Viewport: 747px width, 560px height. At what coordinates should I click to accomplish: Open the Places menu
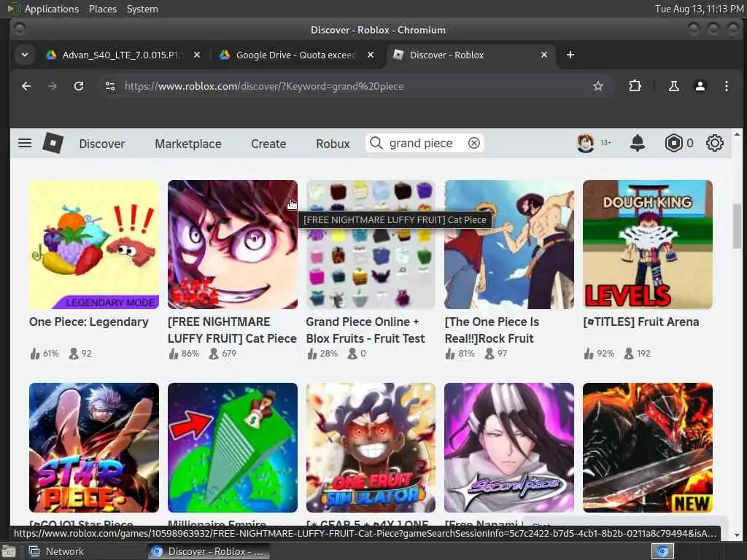pos(102,9)
